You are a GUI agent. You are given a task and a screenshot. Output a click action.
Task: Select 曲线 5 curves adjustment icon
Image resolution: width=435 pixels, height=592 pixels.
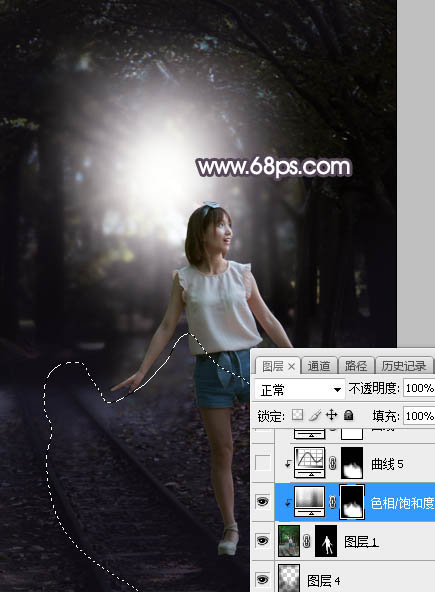point(309,463)
